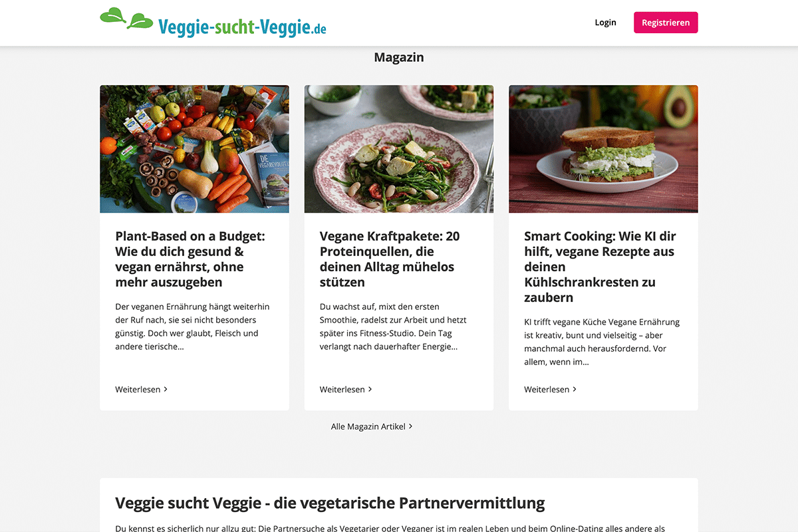Open the Veggie-sucht-Veggie.de home logo text

click(242, 27)
